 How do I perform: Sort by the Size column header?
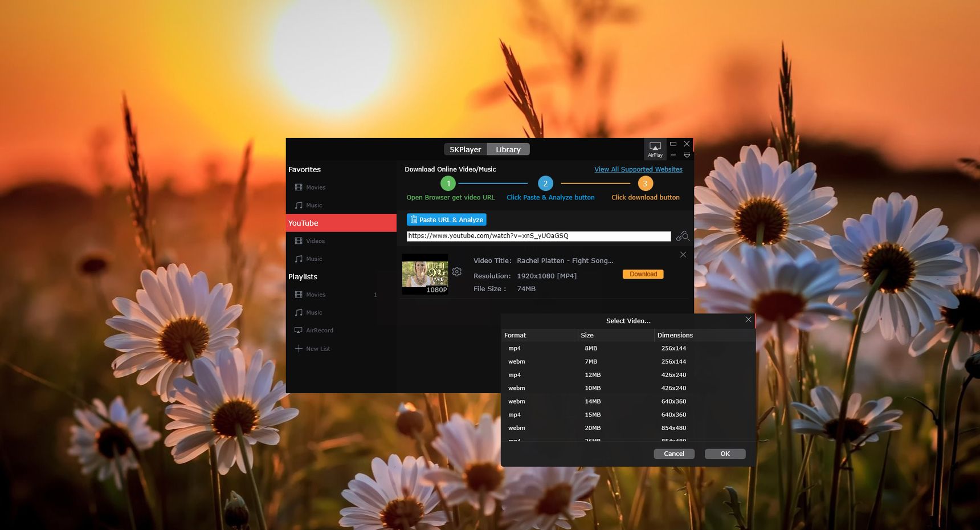tap(616, 335)
